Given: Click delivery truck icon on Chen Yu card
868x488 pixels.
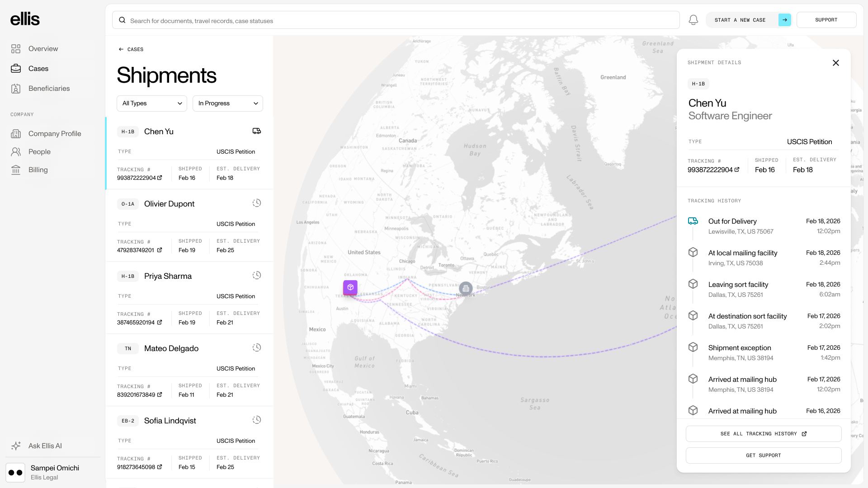Looking at the screenshot, I should [256, 131].
